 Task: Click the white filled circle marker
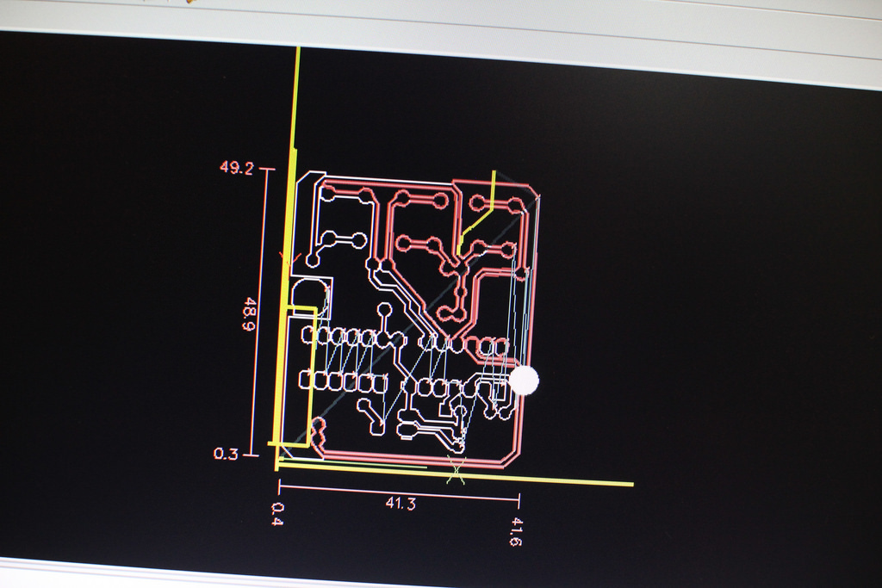(x=524, y=380)
